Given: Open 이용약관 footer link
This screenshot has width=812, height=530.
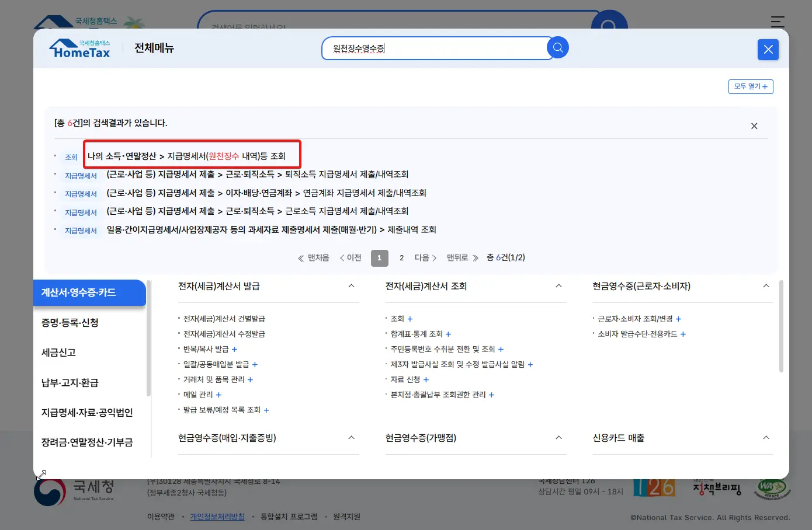Looking at the screenshot, I should tap(161, 517).
